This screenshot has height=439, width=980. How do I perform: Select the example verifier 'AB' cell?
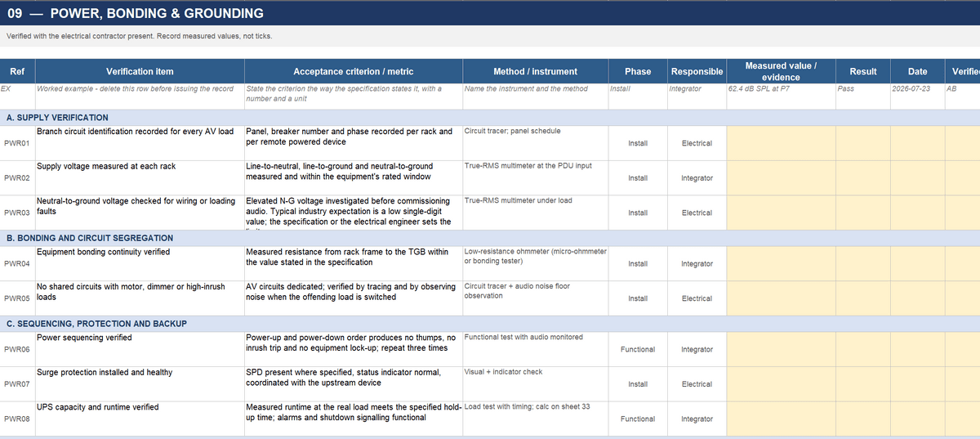[x=962, y=96]
